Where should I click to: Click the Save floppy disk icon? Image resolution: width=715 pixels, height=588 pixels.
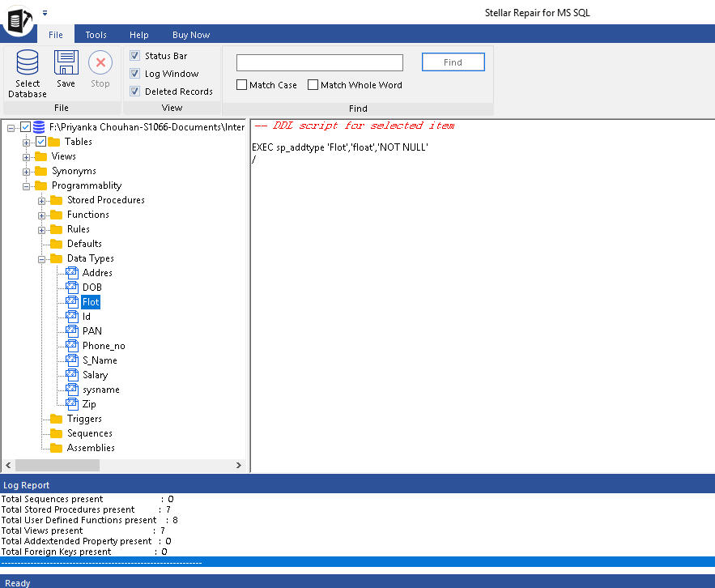pos(66,62)
